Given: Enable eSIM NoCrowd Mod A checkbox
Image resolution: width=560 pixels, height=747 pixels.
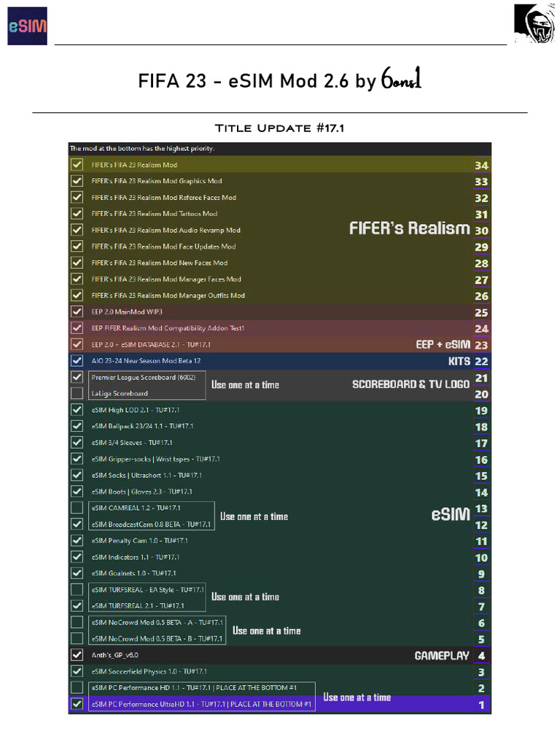Looking at the screenshot, I should (77, 622).
